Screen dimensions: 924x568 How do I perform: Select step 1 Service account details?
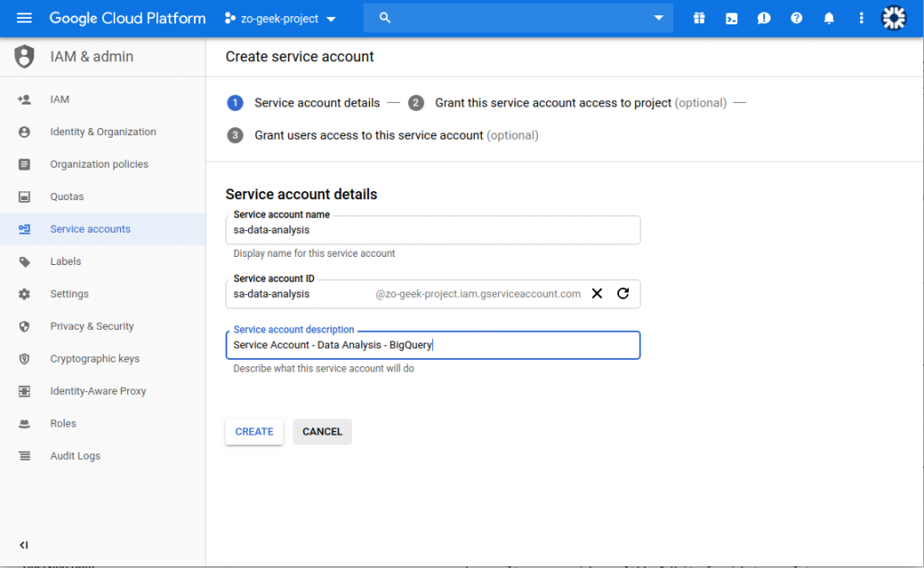pos(303,103)
